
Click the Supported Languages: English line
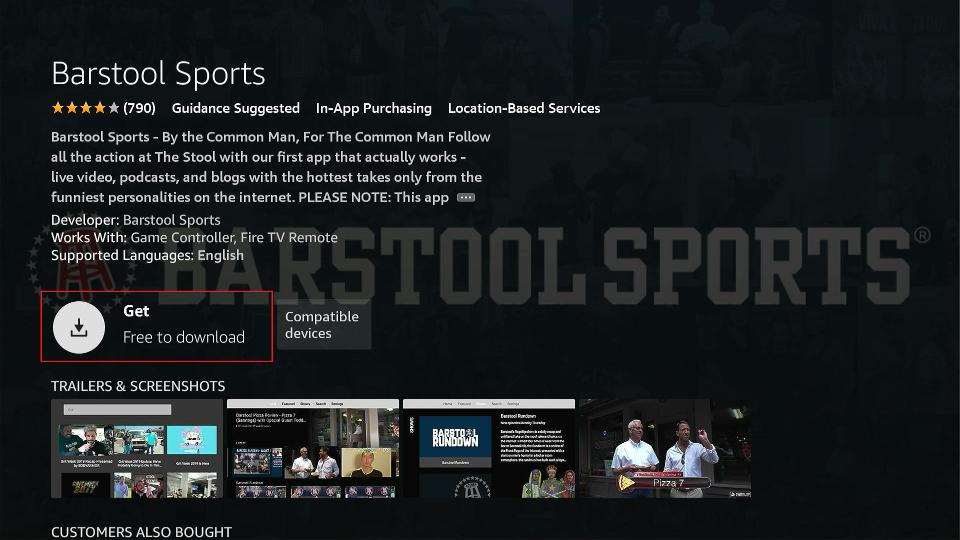[x=148, y=255]
